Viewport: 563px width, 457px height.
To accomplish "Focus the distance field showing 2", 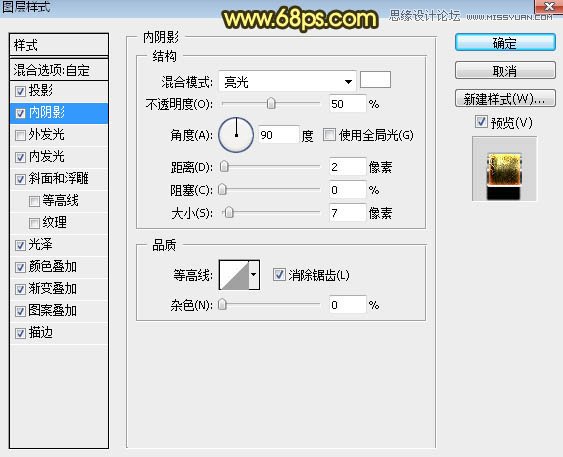I will click(x=348, y=167).
